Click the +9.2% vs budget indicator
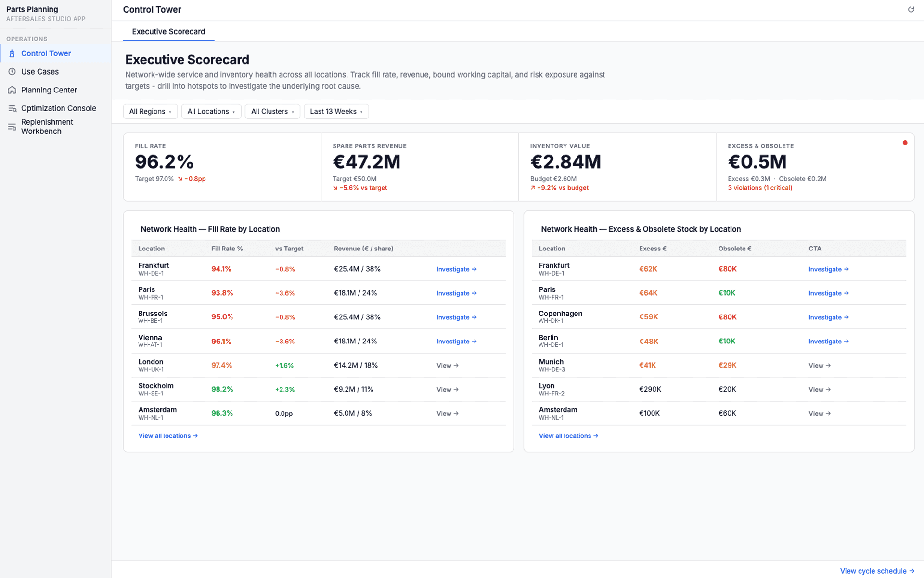This screenshot has height=578, width=924. 560,188
